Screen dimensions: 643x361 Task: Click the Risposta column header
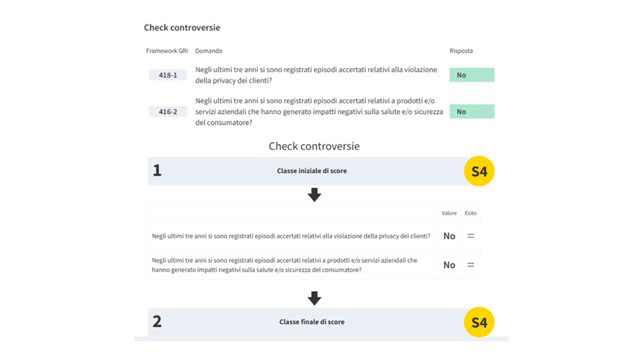pyautogui.click(x=461, y=51)
